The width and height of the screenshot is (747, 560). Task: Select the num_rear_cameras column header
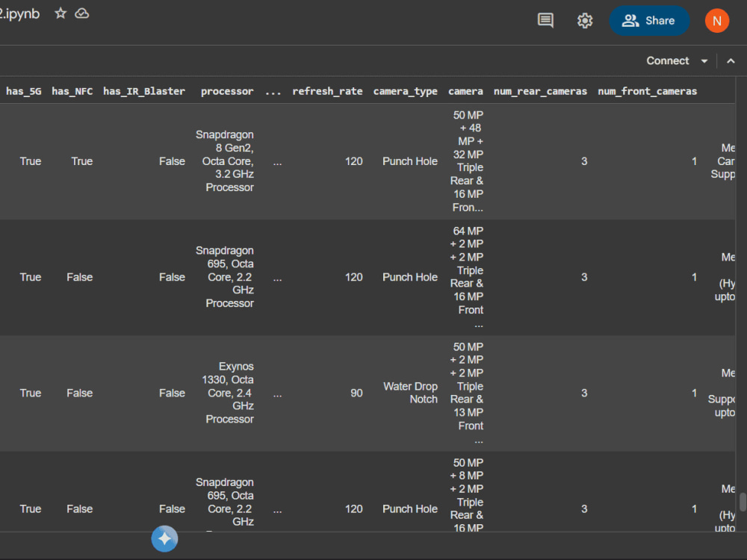[x=540, y=91]
